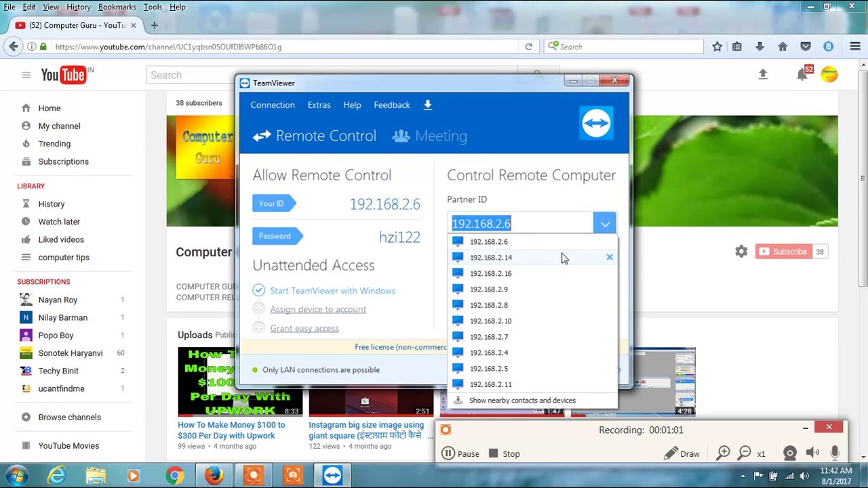Open Chrome from the taskbar
The width and height of the screenshot is (868, 488).
(175, 476)
